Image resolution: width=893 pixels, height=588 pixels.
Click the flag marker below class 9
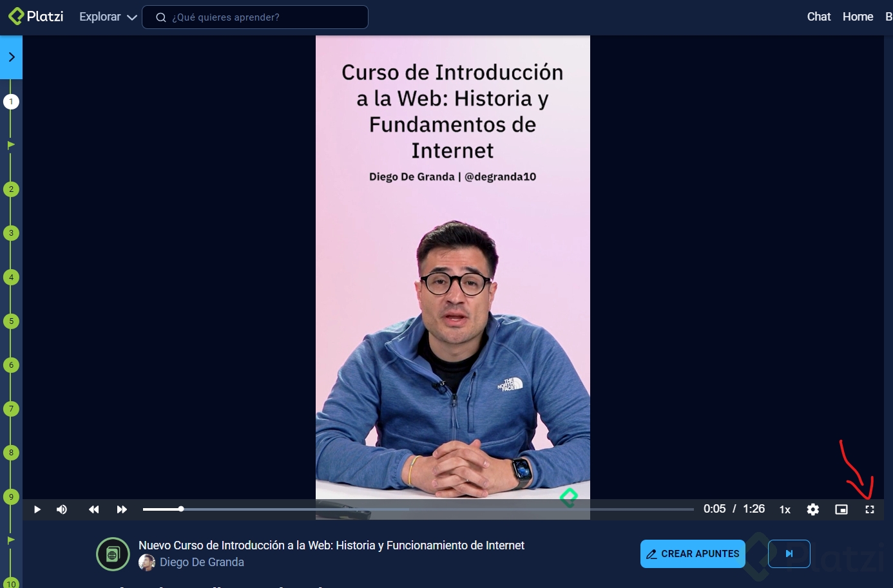pyautogui.click(x=11, y=540)
